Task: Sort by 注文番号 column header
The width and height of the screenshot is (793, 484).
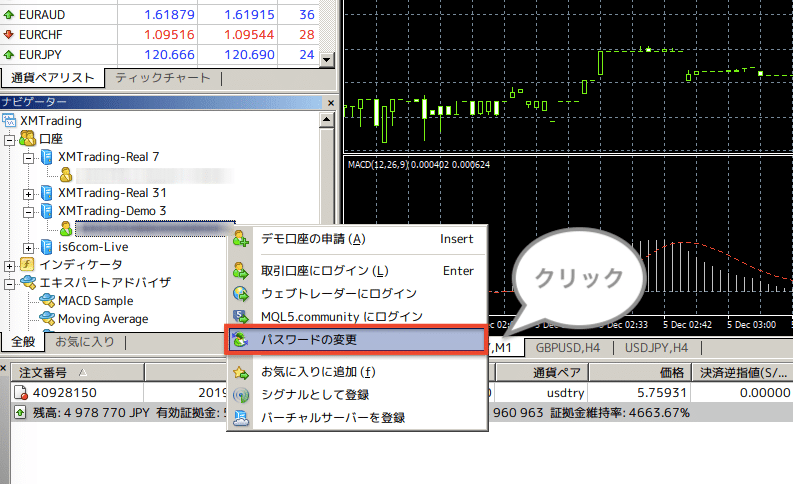Action: tap(77, 373)
